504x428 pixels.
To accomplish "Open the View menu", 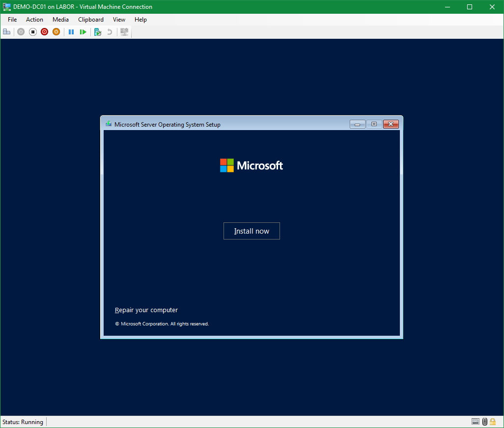I will (119, 20).
